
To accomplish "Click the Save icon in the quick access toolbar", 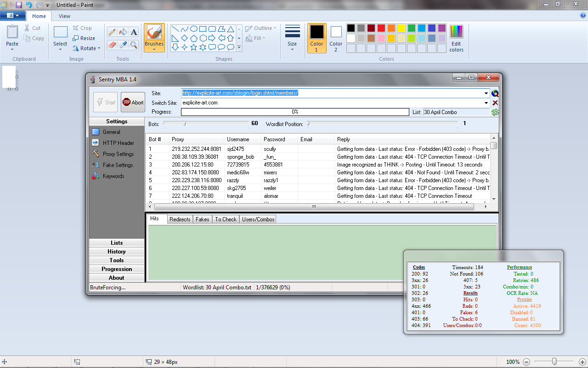I will [x=19, y=5].
